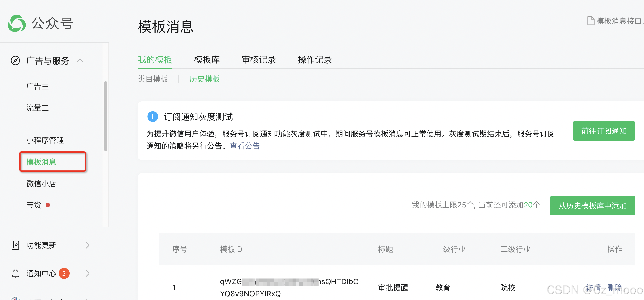Click the sidebar vertical scrollbar thumb

tap(106, 116)
